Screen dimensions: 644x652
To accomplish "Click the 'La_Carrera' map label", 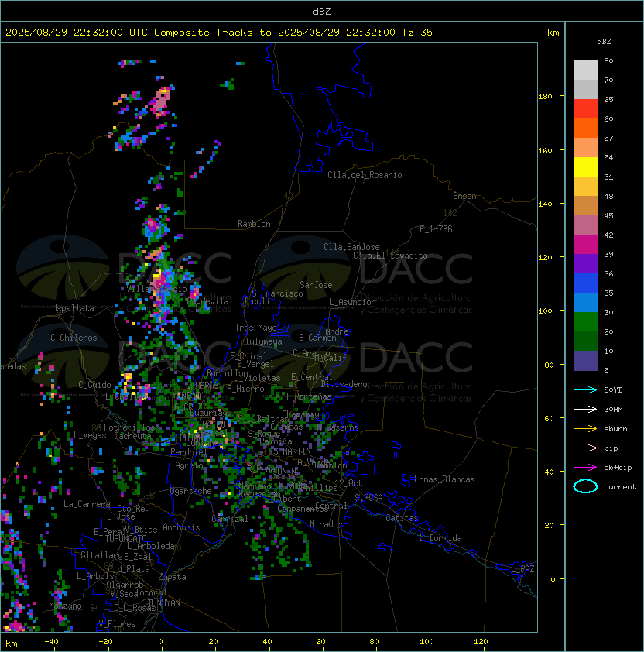I will [x=87, y=504].
